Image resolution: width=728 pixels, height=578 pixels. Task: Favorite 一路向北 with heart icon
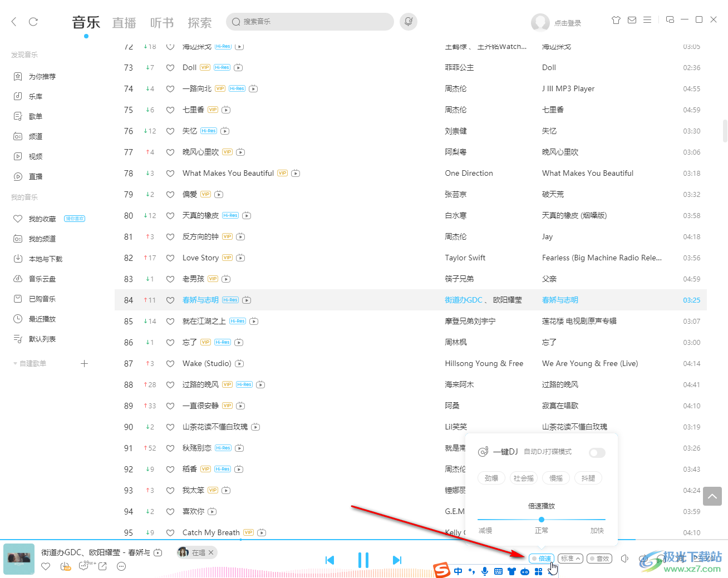point(170,89)
